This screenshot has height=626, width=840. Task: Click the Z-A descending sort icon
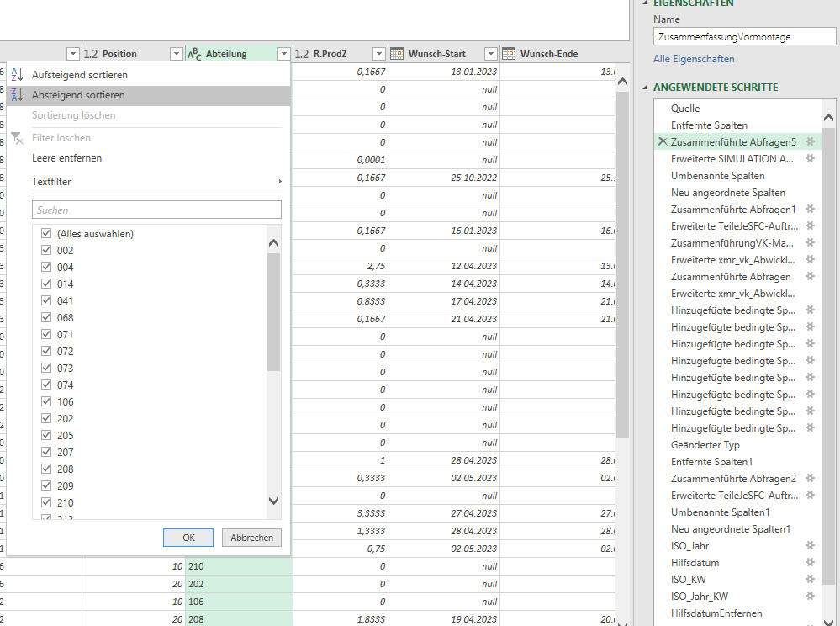17,95
